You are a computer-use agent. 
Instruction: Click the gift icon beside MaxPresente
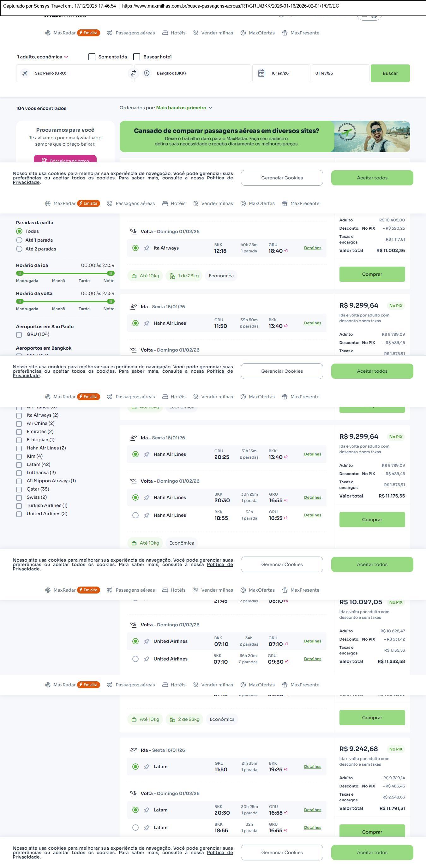(285, 33)
